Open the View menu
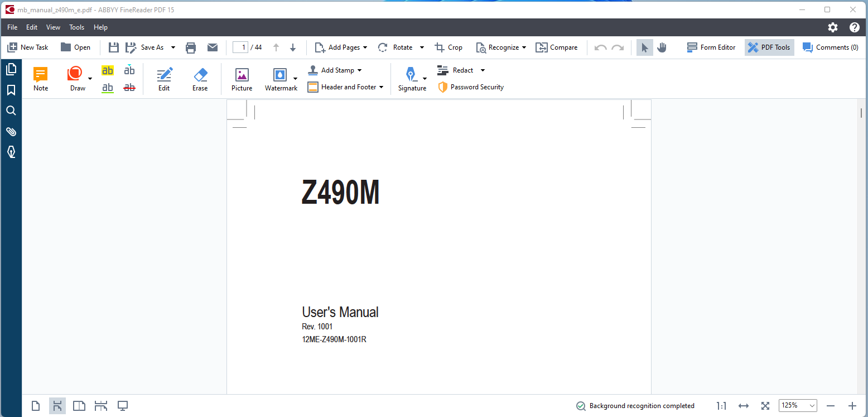Screen dimensions: 868x417 pos(53,27)
